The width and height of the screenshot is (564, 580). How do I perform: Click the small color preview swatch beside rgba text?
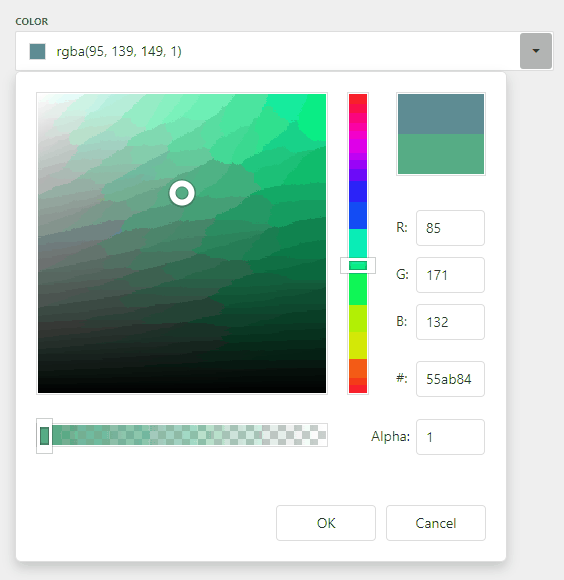click(x=37, y=51)
